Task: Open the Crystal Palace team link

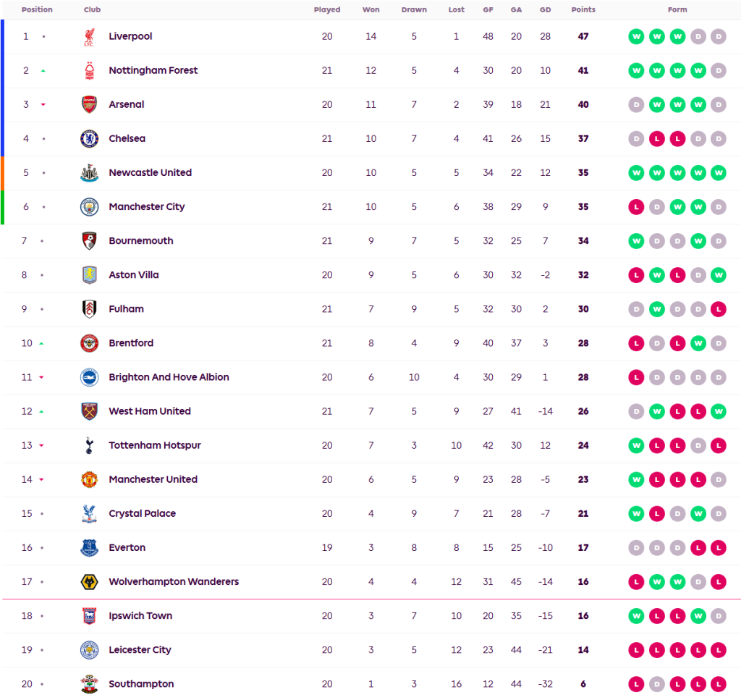Action: tap(142, 514)
